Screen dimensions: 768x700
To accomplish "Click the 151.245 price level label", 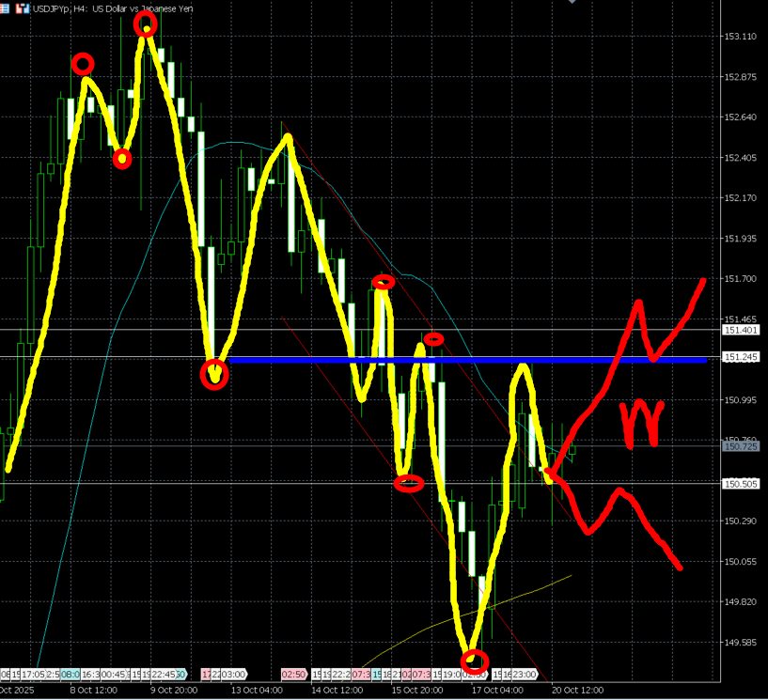I will [x=741, y=358].
